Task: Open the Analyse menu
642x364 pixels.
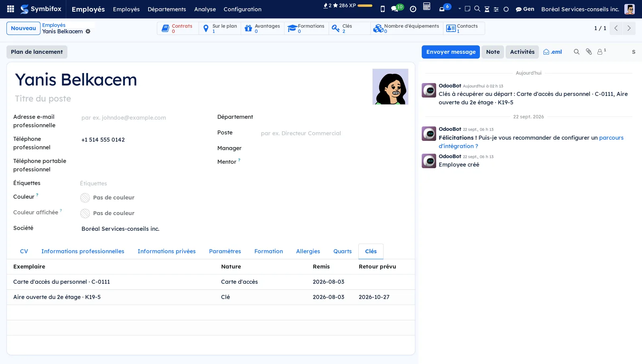Action: click(x=205, y=9)
